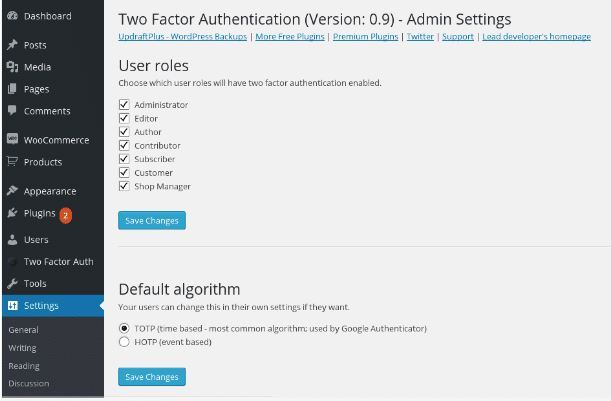
Task: Click the Posts pushpin icon
Action: point(12,46)
